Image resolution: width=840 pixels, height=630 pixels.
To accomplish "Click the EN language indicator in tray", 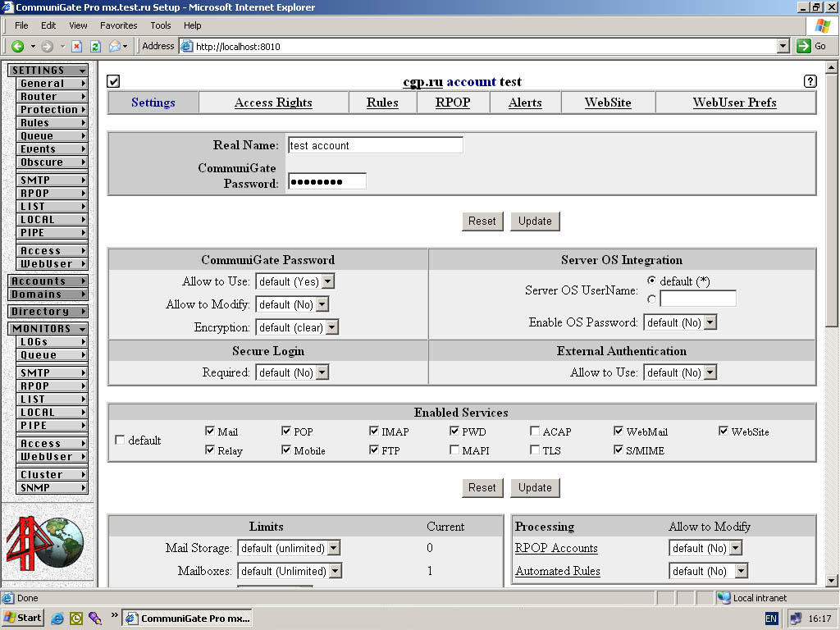I will point(771,619).
